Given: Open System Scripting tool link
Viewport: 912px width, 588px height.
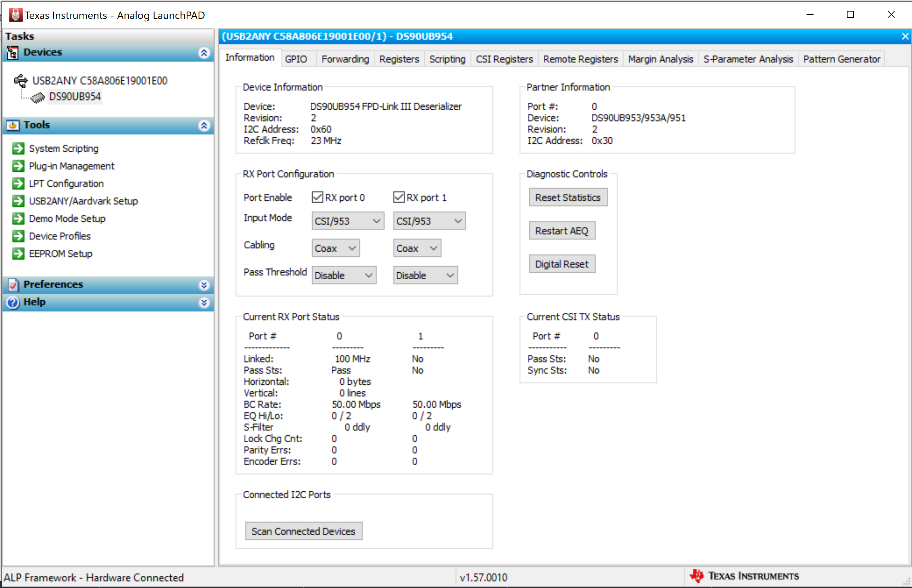Looking at the screenshot, I should (x=64, y=148).
